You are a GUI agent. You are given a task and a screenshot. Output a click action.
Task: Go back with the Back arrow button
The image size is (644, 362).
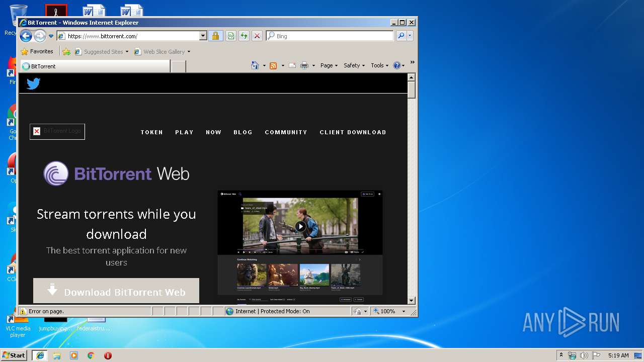point(26,36)
